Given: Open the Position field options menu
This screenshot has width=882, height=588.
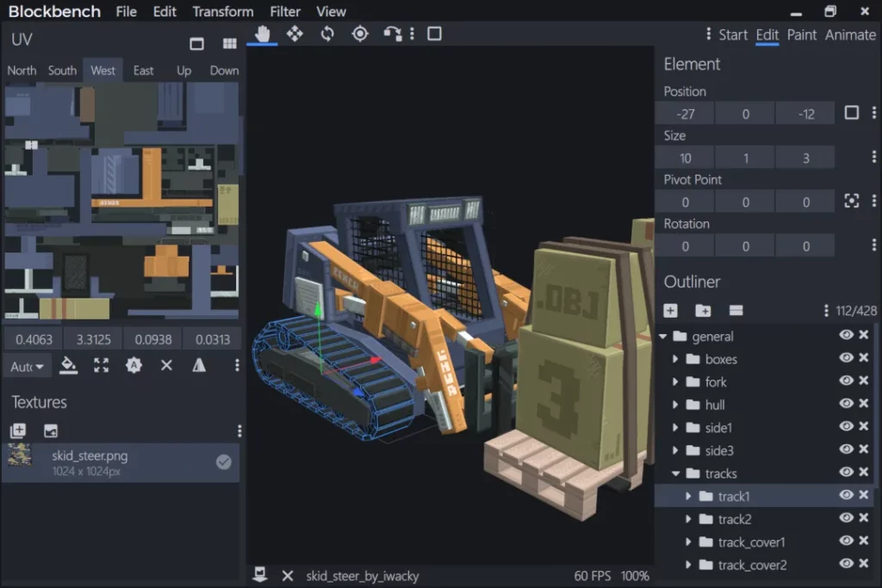Looking at the screenshot, I should coord(873,113).
